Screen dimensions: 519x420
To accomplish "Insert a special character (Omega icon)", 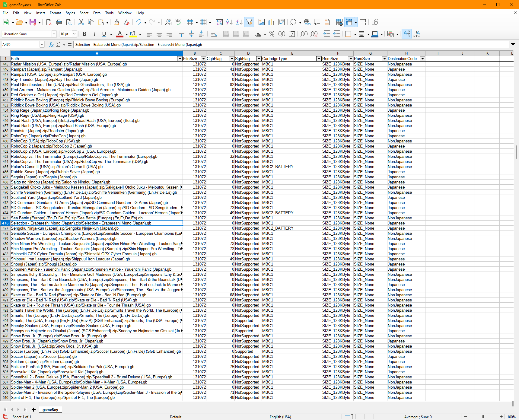I will [x=293, y=22].
